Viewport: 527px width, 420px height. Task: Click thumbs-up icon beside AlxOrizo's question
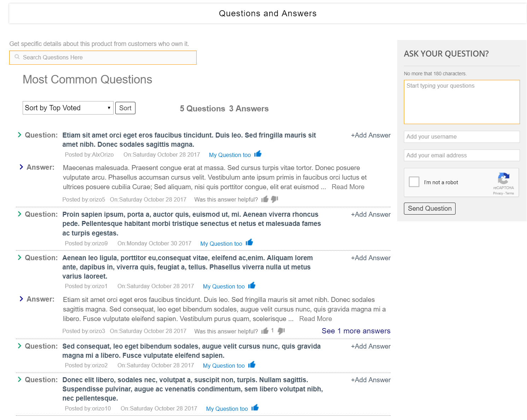tap(258, 154)
